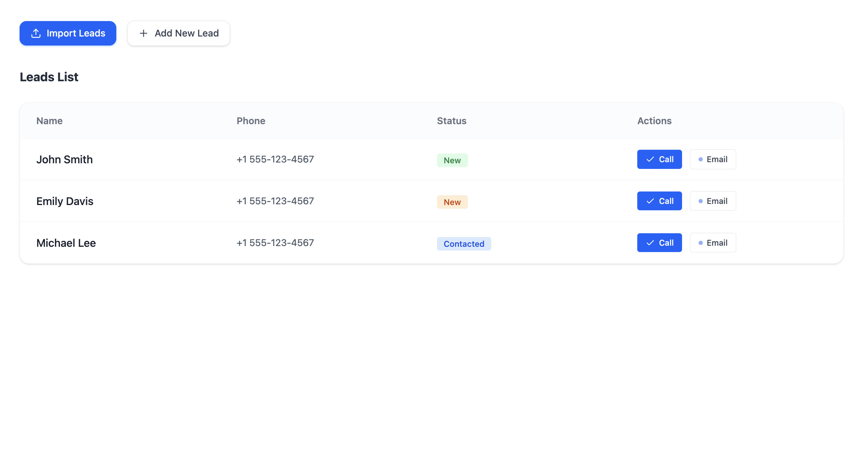Image resolution: width=868 pixels, height=468 pixels.
Task: Click checkmark icon in Emily Davis's Call button
Action: click(x=650, y=201)
